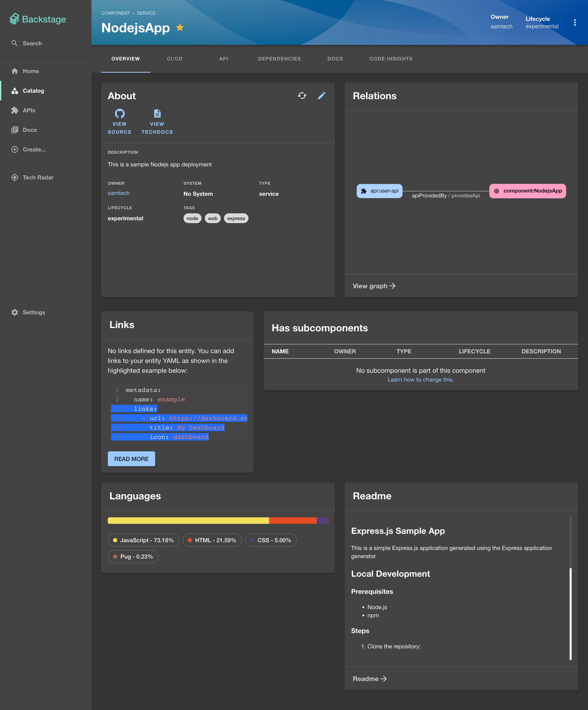The height and width of the screenshot is (710, 588).
Task: Click the yellow JavaScript bar segment
Action: (x=188, y=521)
